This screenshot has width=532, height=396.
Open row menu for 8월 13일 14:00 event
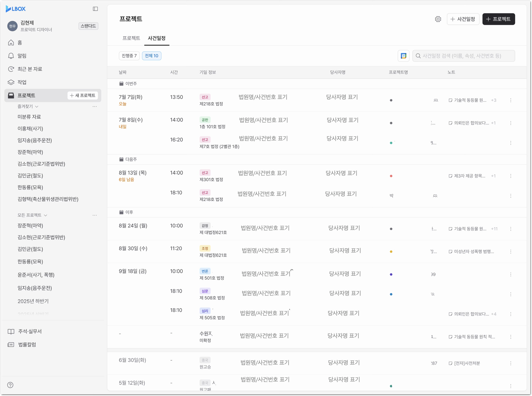tap(511, 176)
